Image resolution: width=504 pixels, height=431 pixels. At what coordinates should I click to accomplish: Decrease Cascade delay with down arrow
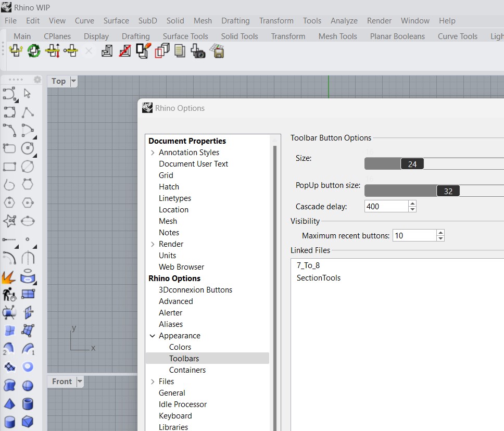[412, 209]
